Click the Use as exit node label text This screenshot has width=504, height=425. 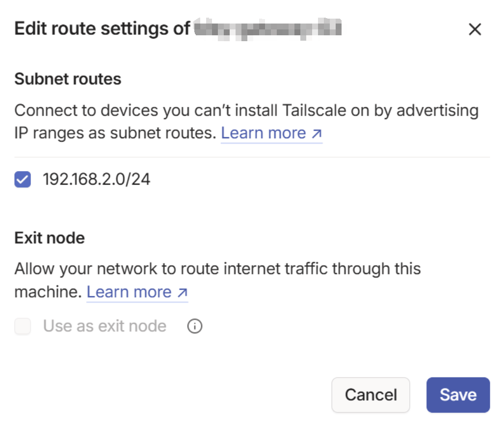pos(105,326)
